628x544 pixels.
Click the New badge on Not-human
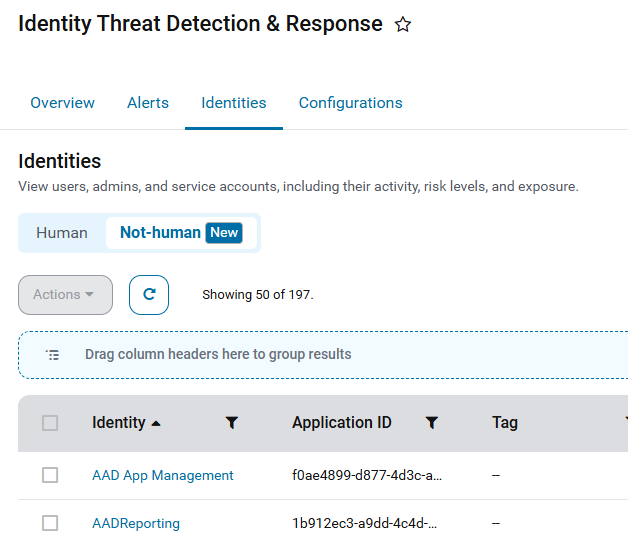coord(224,233)
